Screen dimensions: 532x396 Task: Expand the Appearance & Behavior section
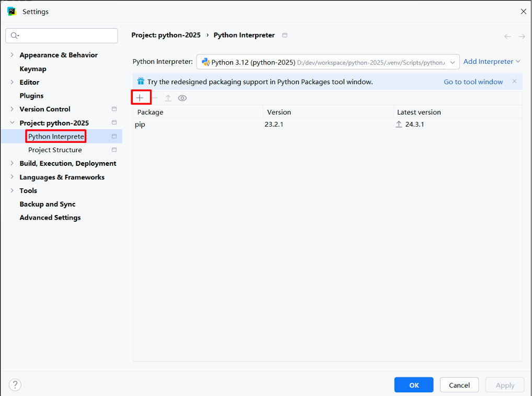pyautogui.click(x=12, y=55)
